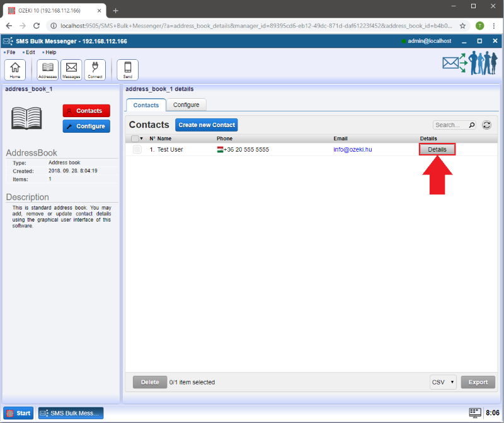Click Create new Contact button
Screen dimensions: 504x423
click(207, 125)
